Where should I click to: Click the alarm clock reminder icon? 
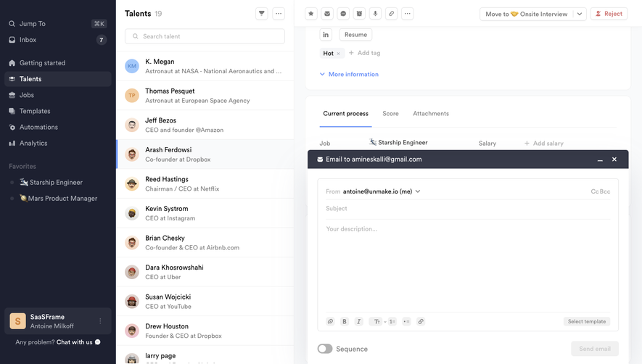[359, 14]
